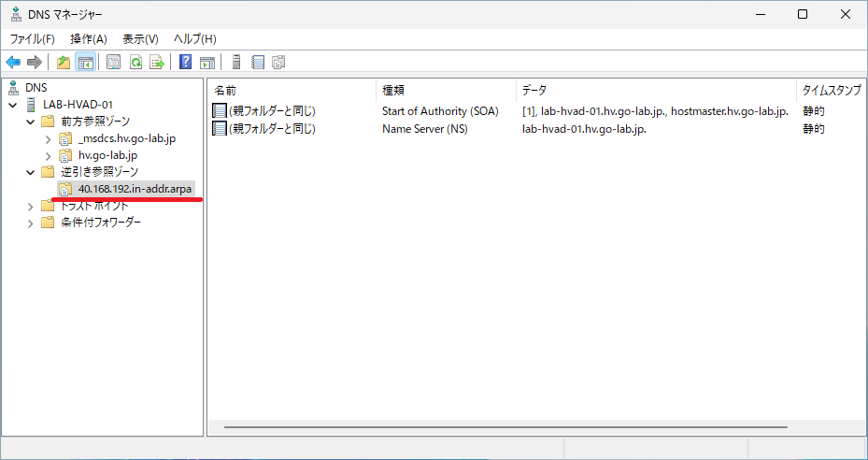Open the 操作(A) menu

89,39
